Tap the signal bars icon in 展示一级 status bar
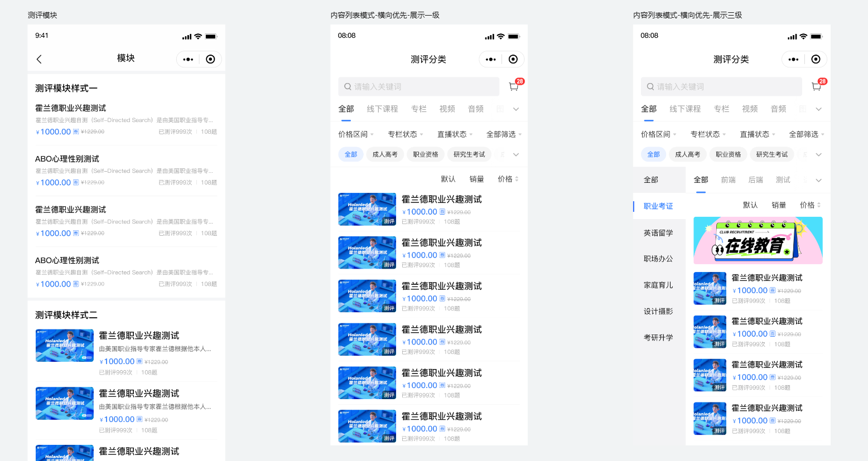The image size is (868, 461). pyautogui.click(x=490, y=37)
